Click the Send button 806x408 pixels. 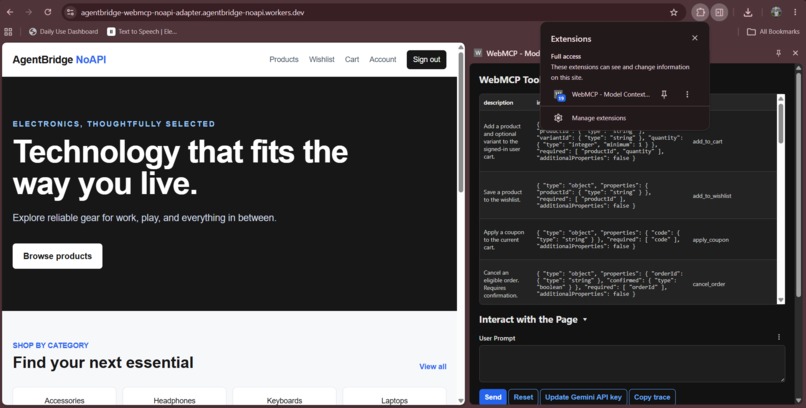click(x=492, y=397)
